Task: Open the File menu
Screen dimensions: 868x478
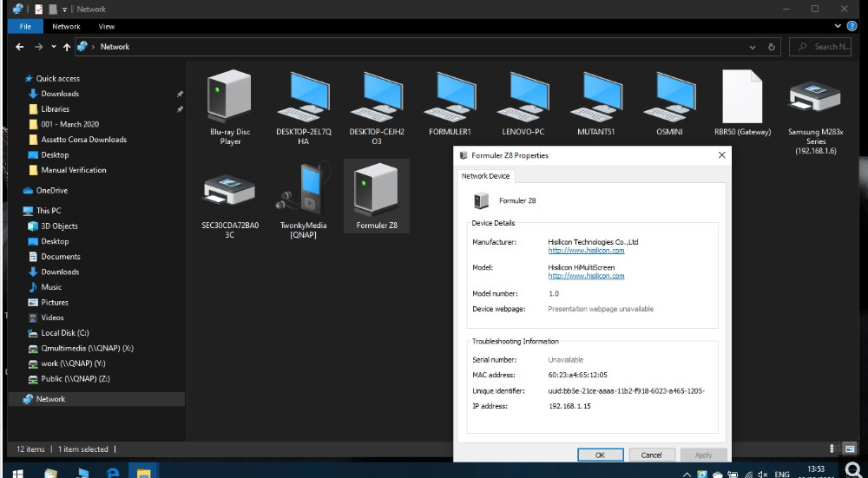Action: click(25, 26)
